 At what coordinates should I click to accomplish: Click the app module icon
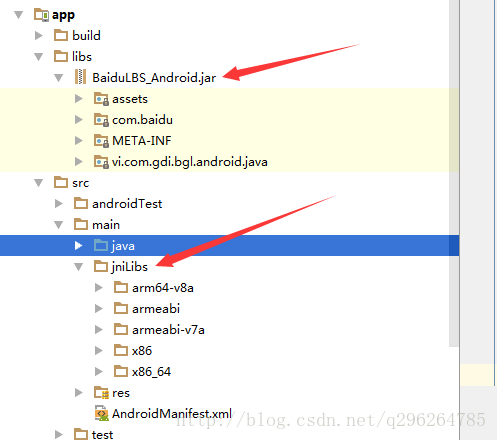(42, 15)
